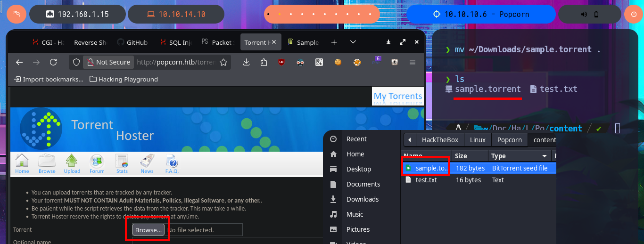Click the extension icon with badge 6
Image resolution: width=644 pixels, height=244 pixels.
click(376, 61)
